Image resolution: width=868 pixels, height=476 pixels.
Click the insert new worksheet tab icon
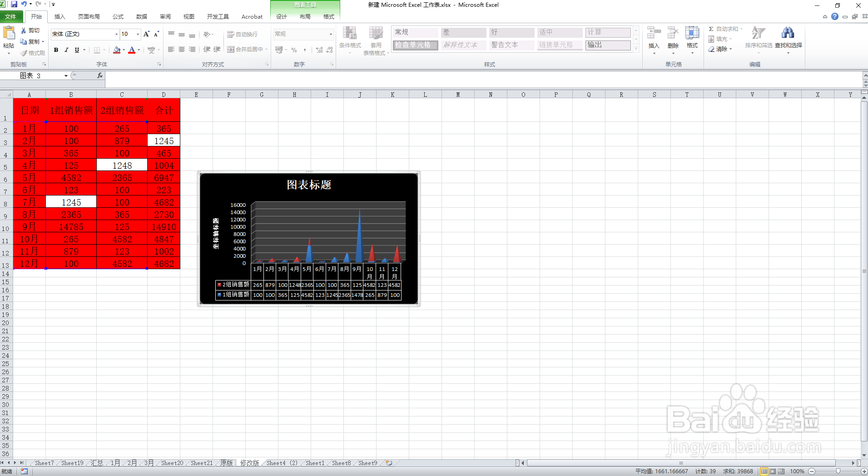[x=389, y=463]
